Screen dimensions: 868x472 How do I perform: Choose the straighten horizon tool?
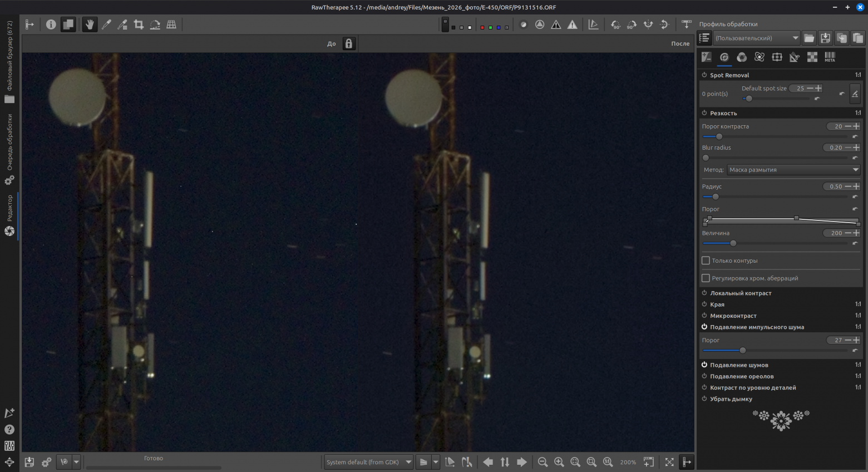(x=155, y=24)
